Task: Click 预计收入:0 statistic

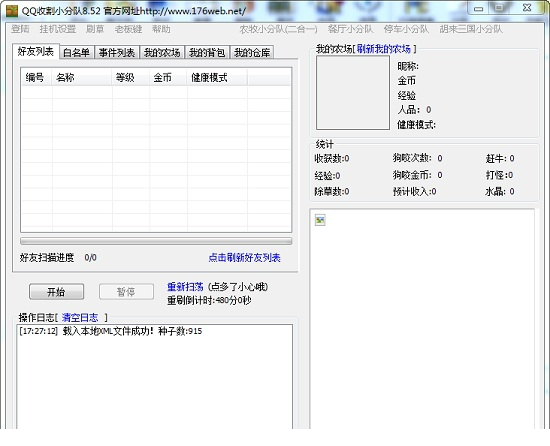Action: 414,191
